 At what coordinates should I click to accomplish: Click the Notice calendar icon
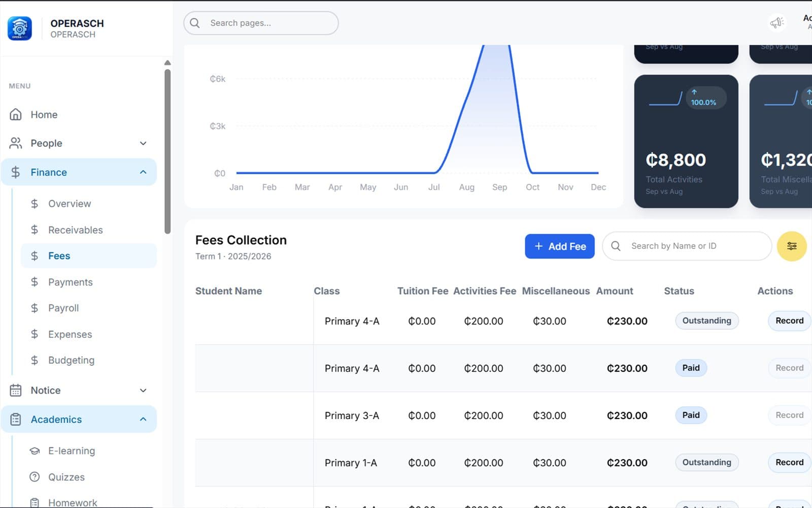(x=16, y=390)
